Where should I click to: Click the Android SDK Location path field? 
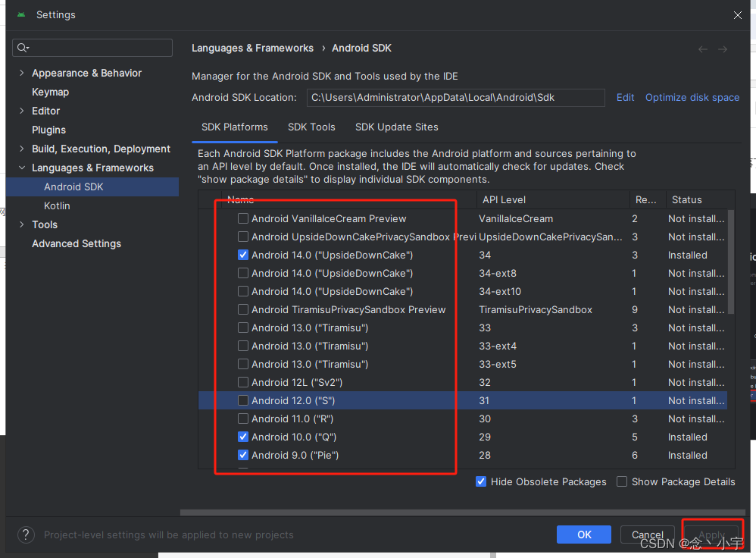[x=455, y=98]
